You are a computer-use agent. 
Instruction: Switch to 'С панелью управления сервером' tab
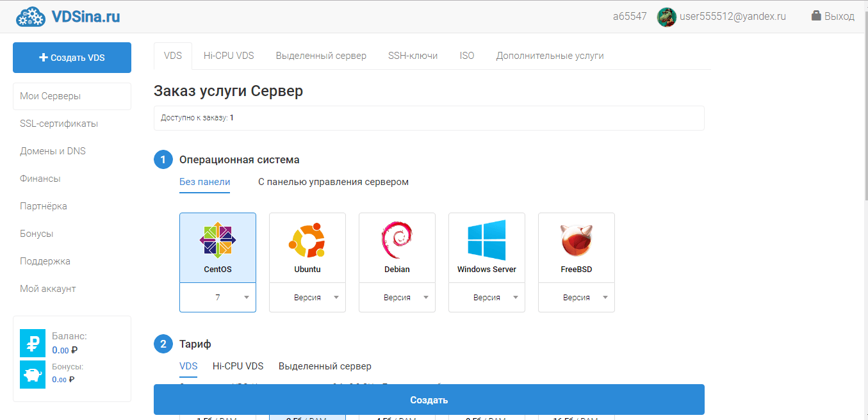333,182
